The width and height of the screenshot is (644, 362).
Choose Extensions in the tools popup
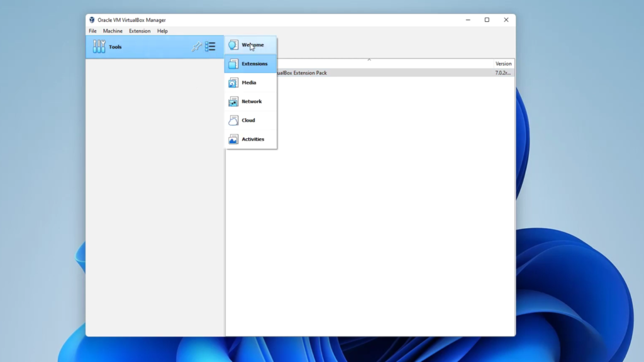click(250, 63)
